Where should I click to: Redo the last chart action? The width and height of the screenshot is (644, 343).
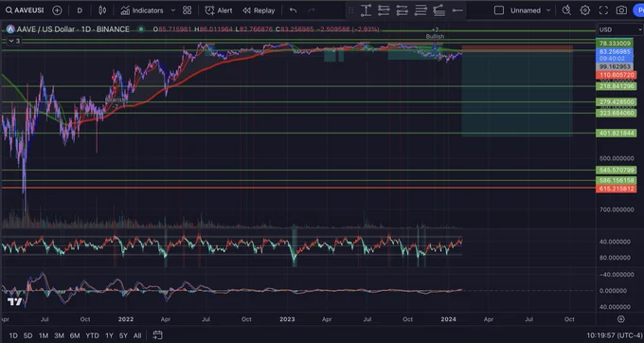click(x=312, y=10)
